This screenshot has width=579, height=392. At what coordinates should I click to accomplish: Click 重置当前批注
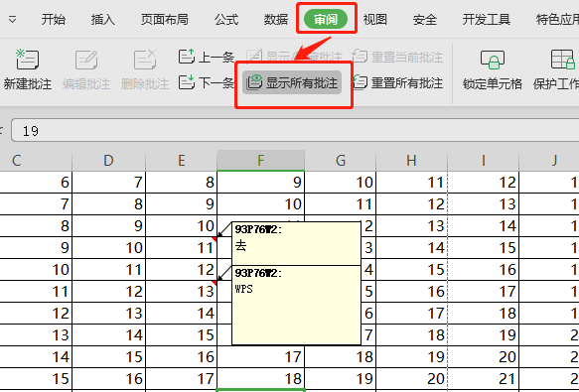(397, 57)
